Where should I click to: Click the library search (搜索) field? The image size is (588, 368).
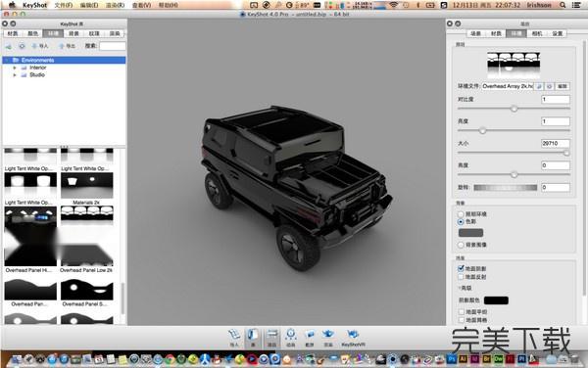coord(112,46)
